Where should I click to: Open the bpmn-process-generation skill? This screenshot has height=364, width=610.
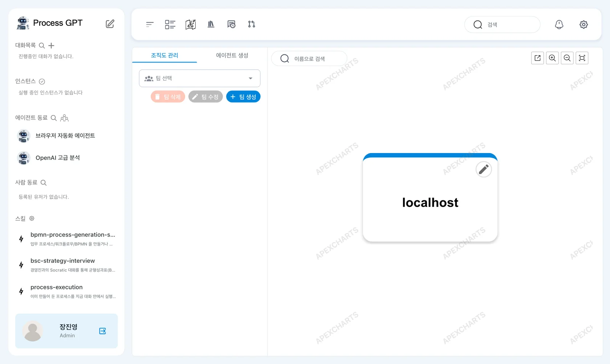click(66, 239)
